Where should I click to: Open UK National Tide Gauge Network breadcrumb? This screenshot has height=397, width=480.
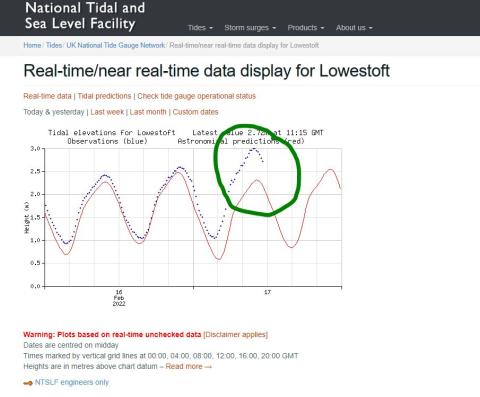pyautogui.click(x=115, y=45)
